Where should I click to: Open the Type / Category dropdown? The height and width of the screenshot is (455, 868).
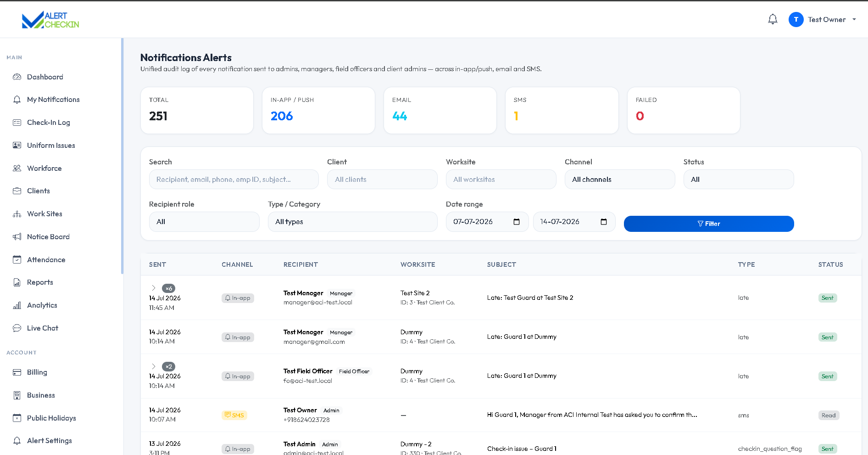point(352,222)
